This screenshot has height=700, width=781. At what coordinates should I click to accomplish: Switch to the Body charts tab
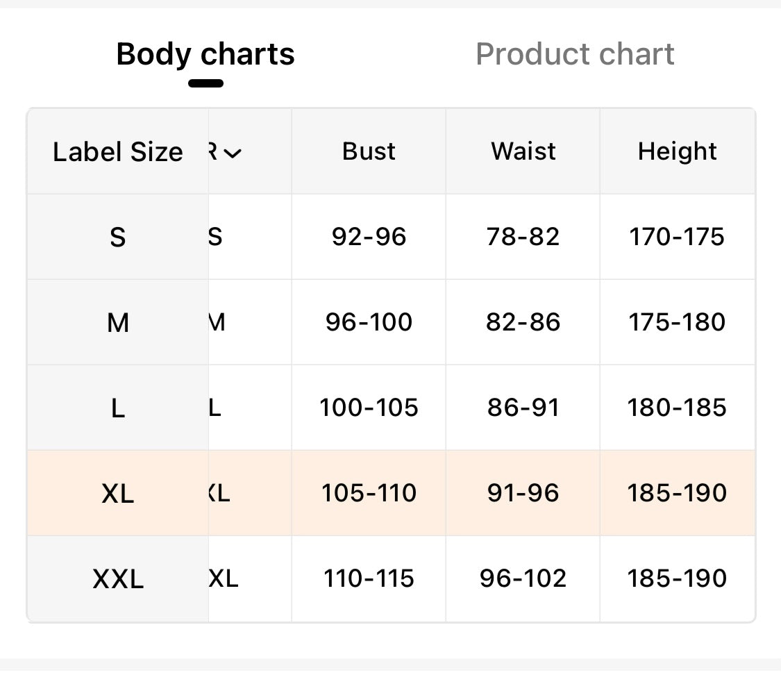coord(205,54)
